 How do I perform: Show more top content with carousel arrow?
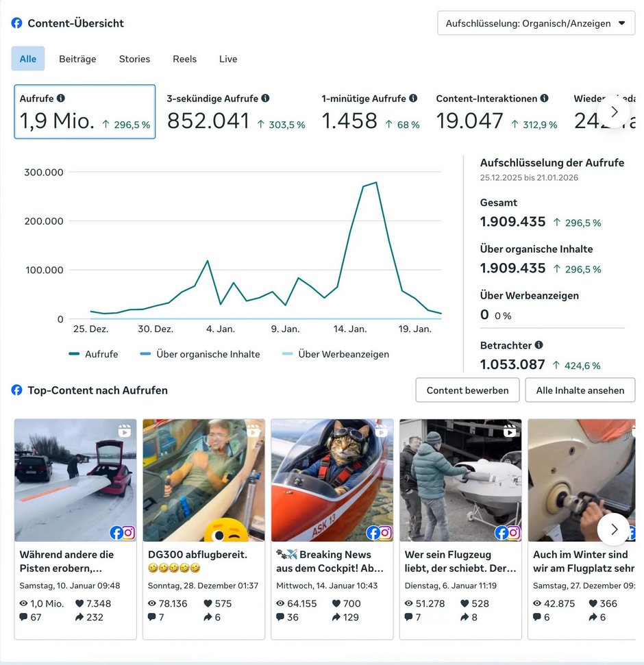point(614,529)
